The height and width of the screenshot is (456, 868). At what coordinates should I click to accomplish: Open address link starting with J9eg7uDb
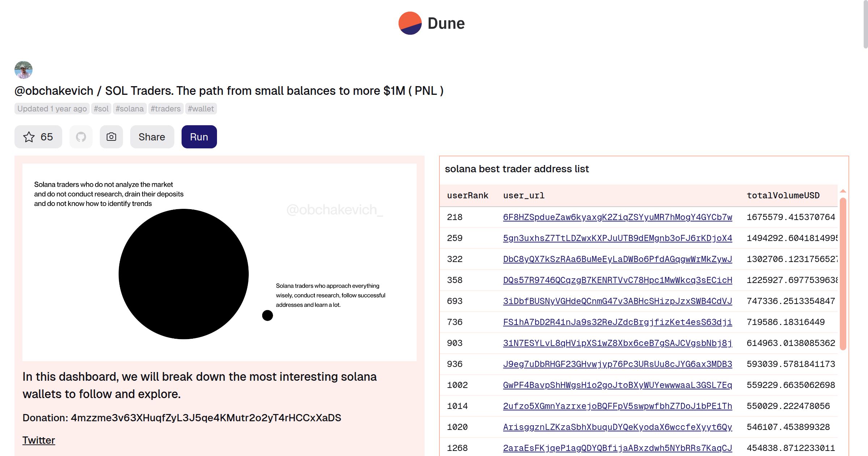coord(617,364)
